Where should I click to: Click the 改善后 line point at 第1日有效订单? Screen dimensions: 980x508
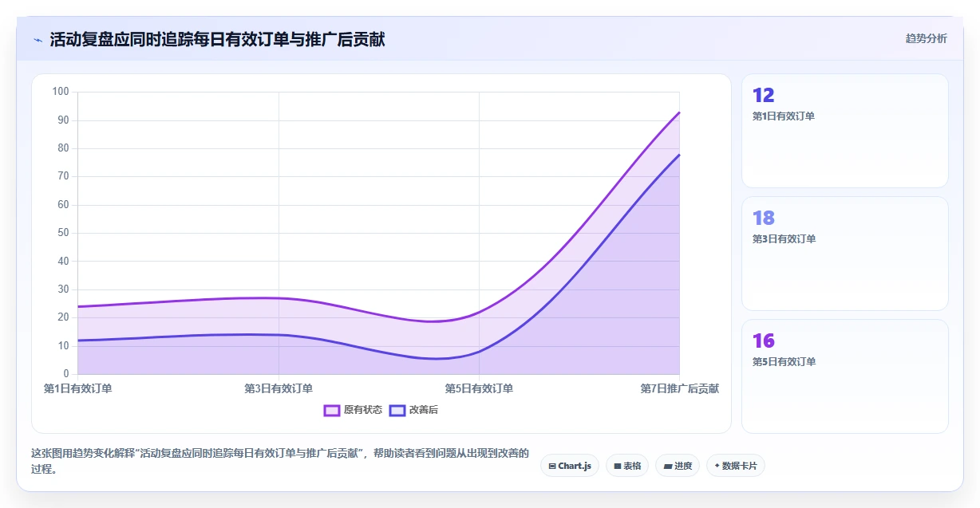(77, 341)
